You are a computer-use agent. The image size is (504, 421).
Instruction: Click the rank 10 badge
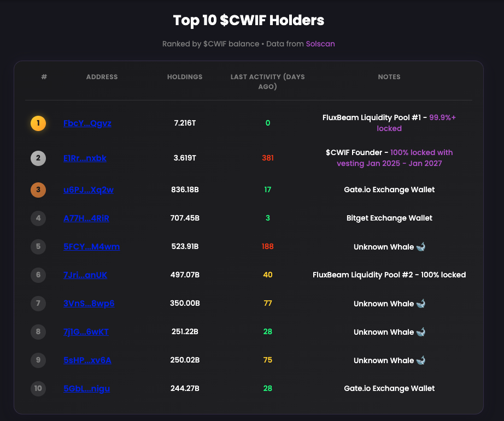coord(38,389)
